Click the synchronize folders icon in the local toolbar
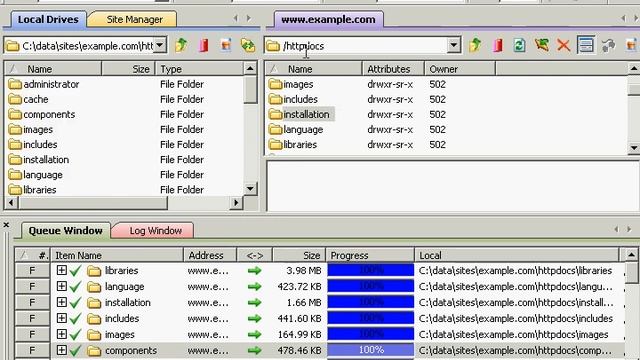This screenshot has height=360, width=640. point(248,45)
